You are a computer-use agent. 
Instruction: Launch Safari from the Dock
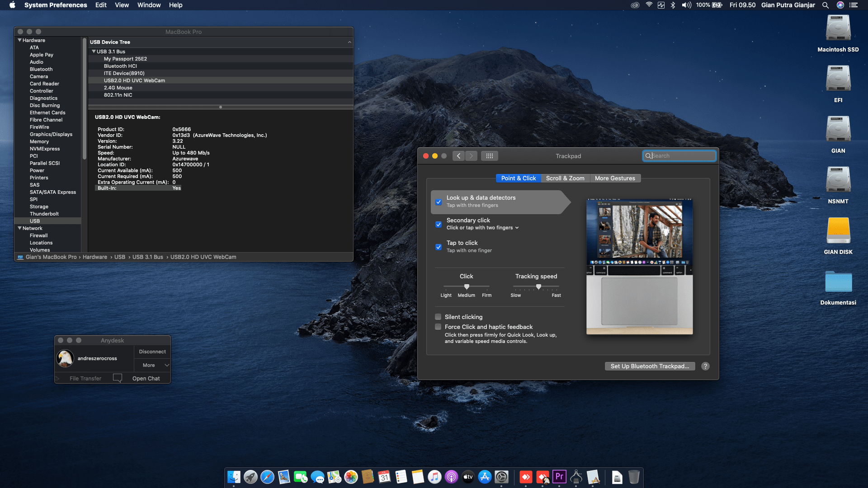[267, 477]
